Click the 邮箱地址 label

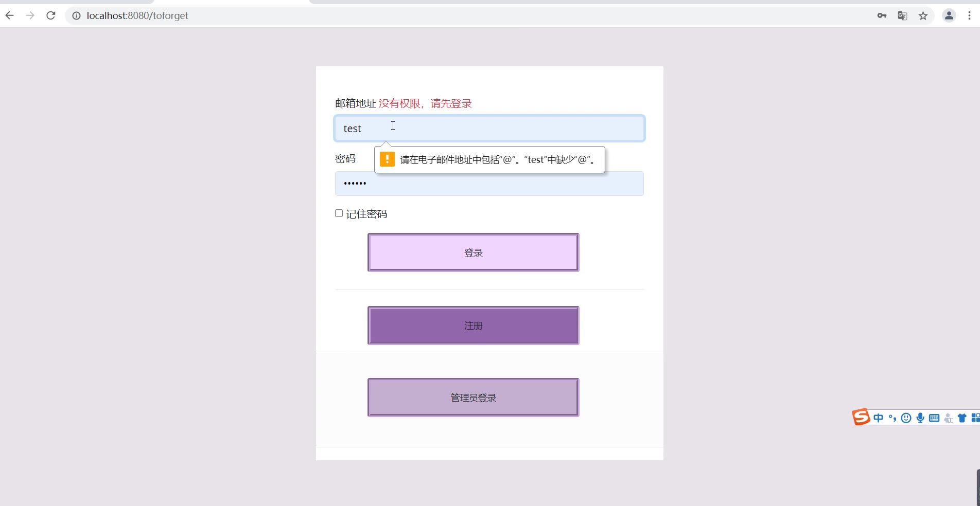(x=356, y=103)
